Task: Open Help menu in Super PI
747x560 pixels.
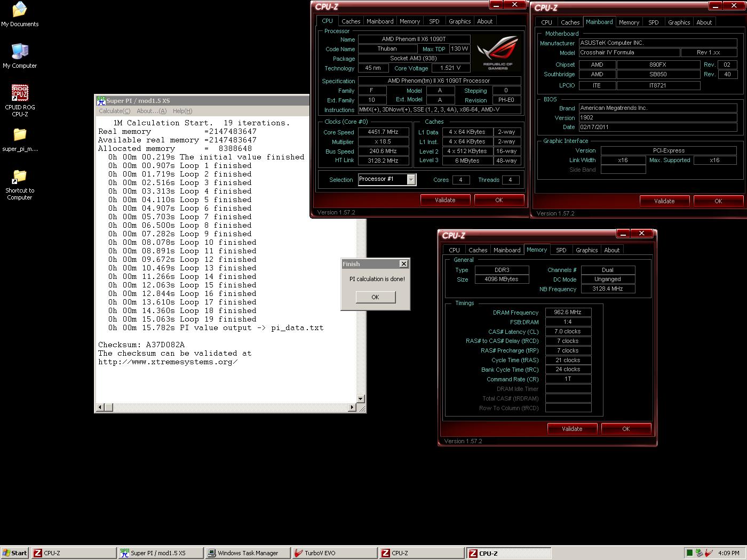Action: 182,111
